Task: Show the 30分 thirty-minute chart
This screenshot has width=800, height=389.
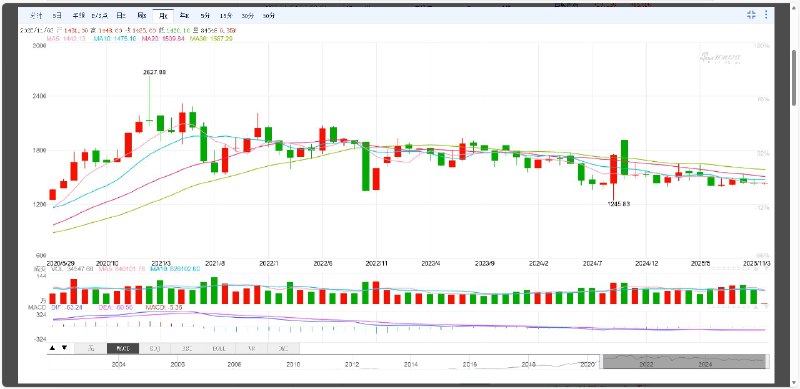Action: coord(247,16)
